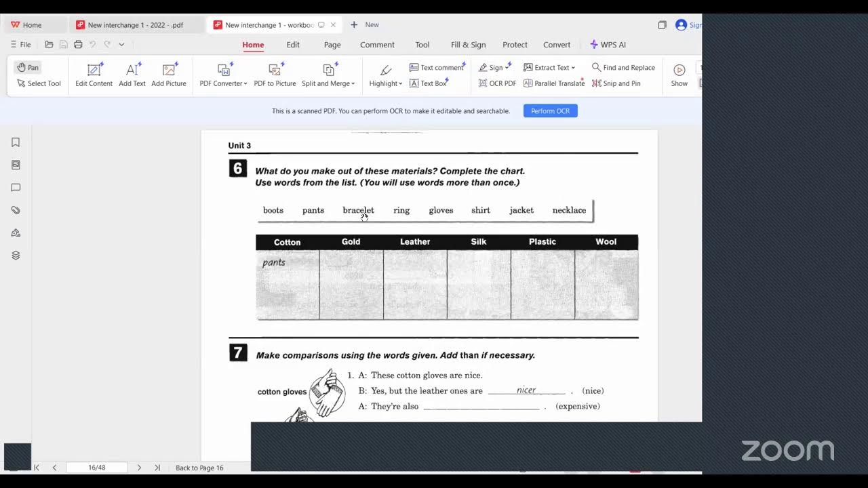This screenshot has width=868, height=488.
Task: Go to the previous page
Action: tap(54, 468)
